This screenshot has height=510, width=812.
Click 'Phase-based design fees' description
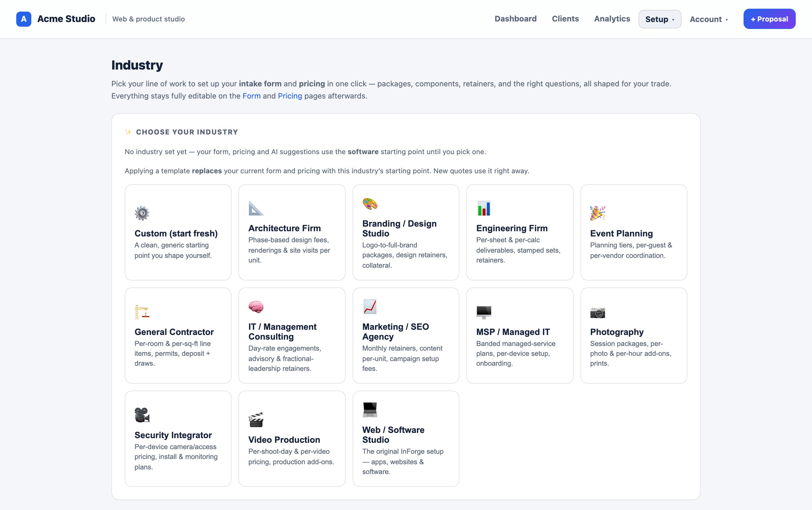pos(289,250)
